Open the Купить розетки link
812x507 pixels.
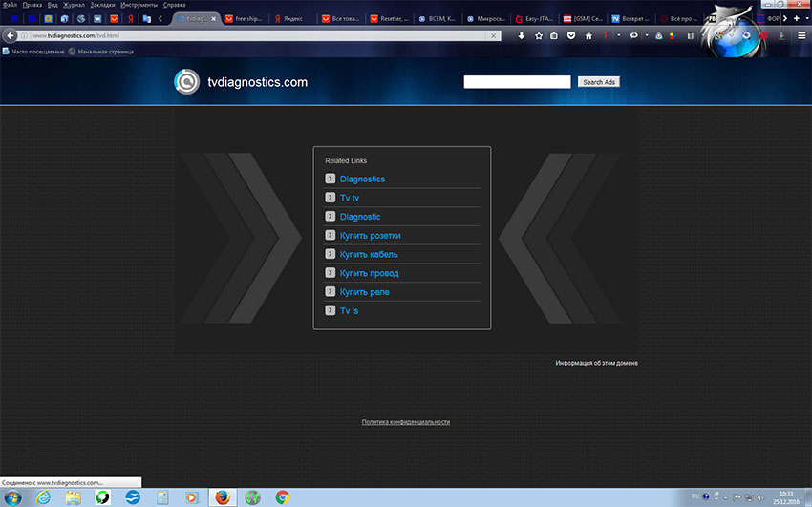point(370,236)
